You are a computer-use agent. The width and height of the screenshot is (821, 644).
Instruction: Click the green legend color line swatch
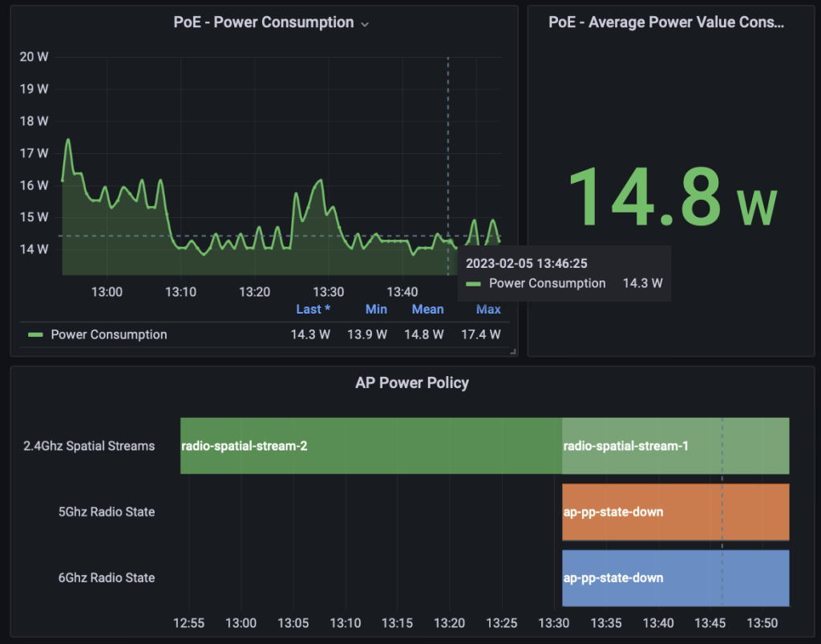coord(35,335)
